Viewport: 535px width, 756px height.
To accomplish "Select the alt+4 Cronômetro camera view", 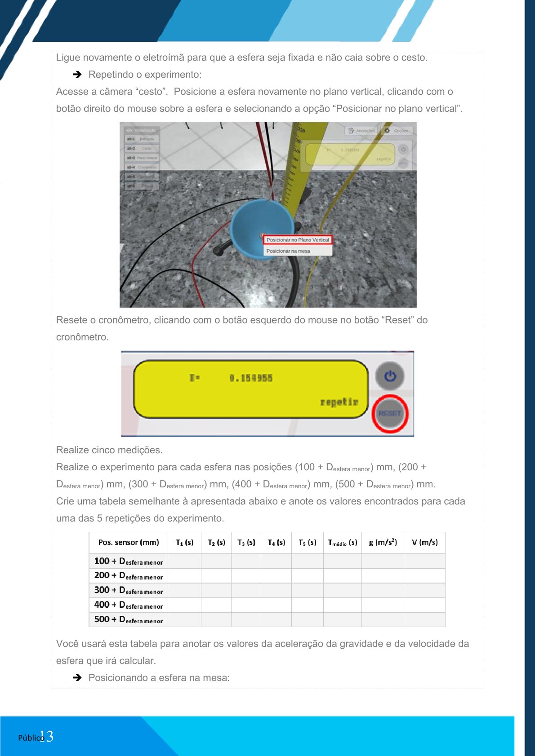I will click(141, 167).
